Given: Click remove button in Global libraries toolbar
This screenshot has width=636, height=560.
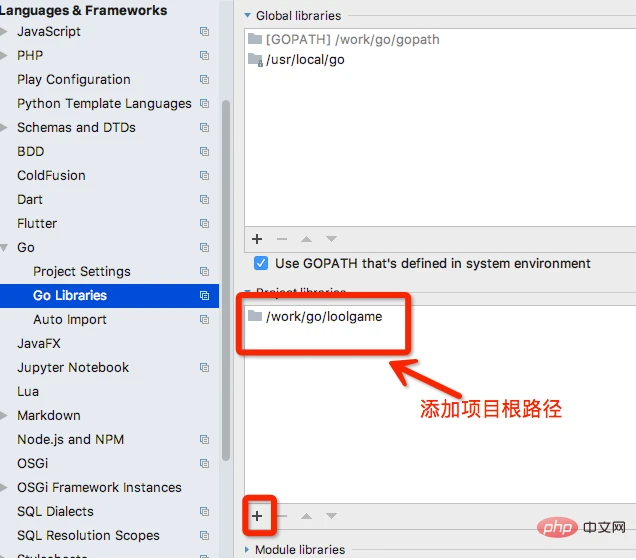Looking at the screenshot, I should pos(282,239).
